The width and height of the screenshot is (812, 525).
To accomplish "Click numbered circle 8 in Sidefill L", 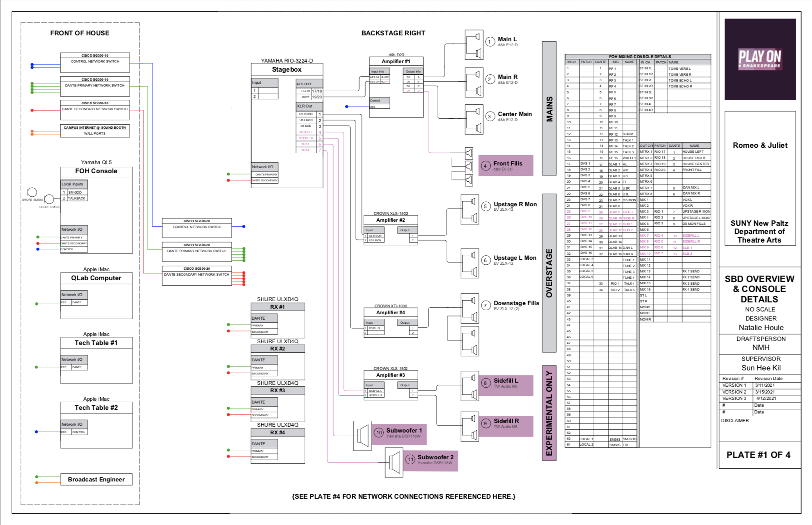I will (x=485, y=383).
